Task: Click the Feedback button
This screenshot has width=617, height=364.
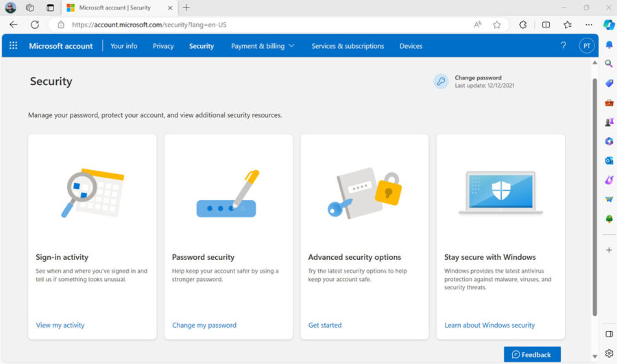Action: click(x=532, y=354)
